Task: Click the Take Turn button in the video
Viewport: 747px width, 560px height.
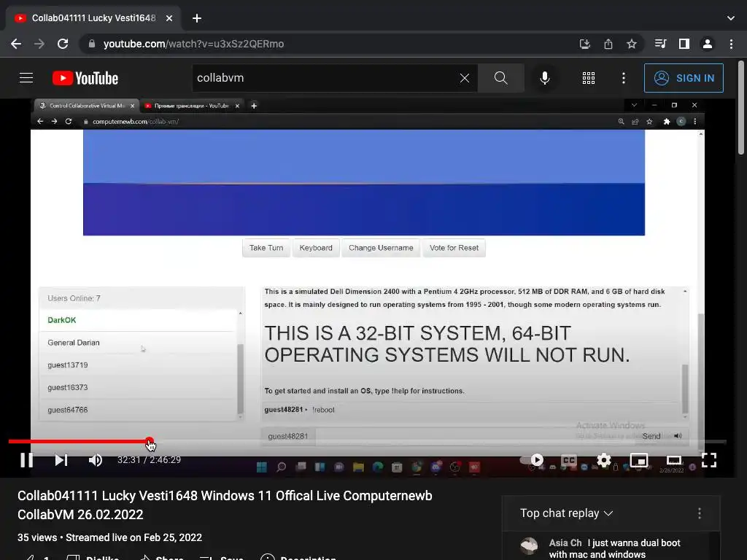Action: click(x=266, y=248)
